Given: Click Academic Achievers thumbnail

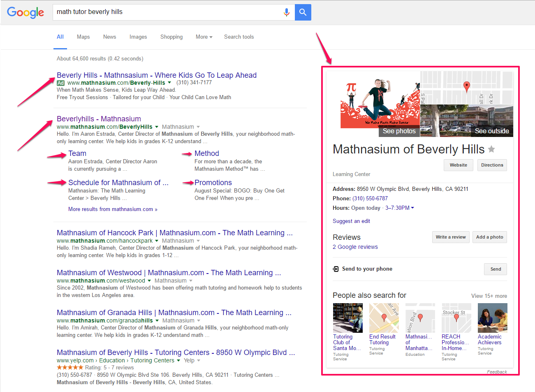Looking at the screenshot, I should point(493,318).
